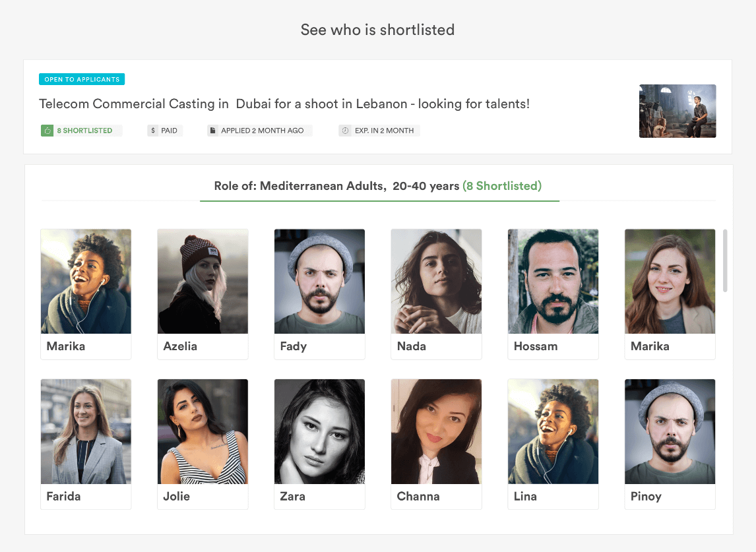The height and width of the screenshot is (552, 756).
Task: Click the green thumbs-up shortlisted icon
Action: tap(47, 131)
